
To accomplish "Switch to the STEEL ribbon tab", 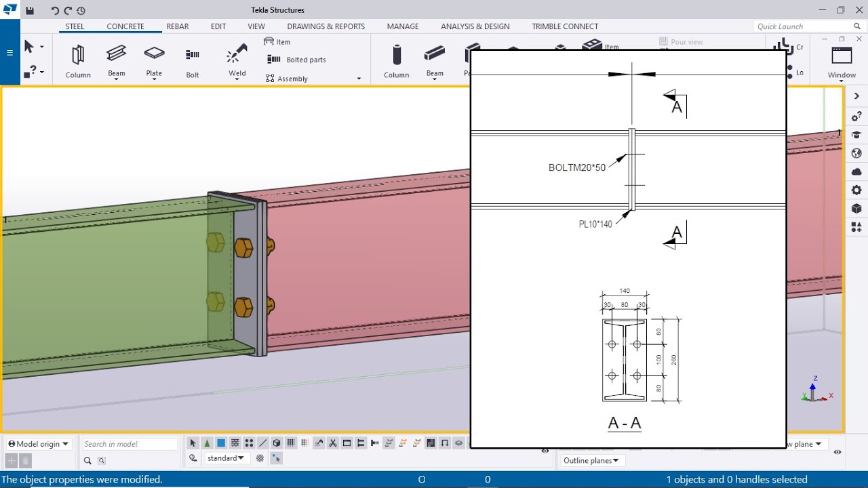I will 75,26.
